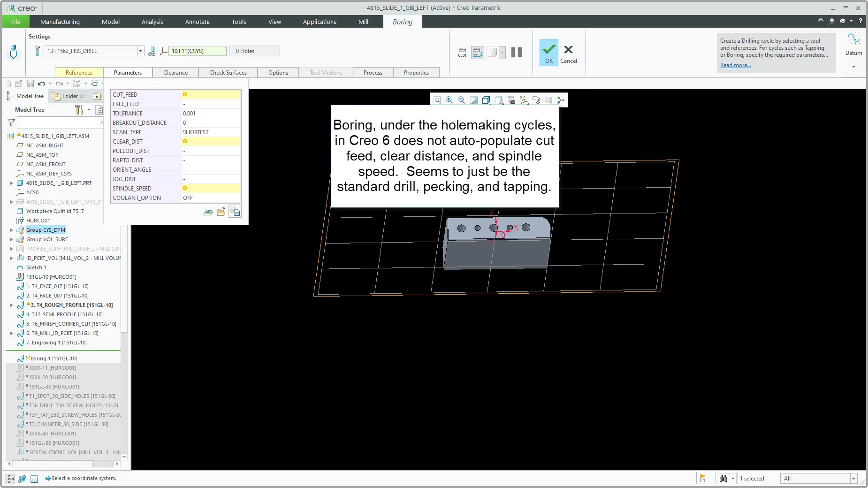Confirm the Boring step with OK

click(x=549, y=53)
